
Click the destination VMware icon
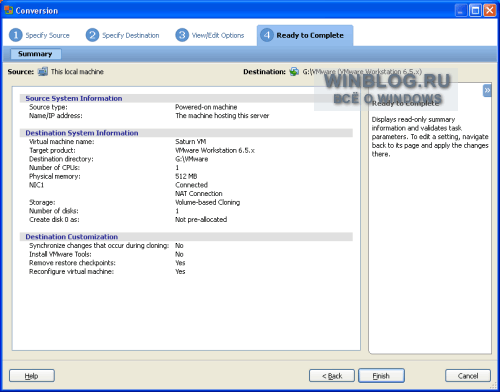pos(294,71)
